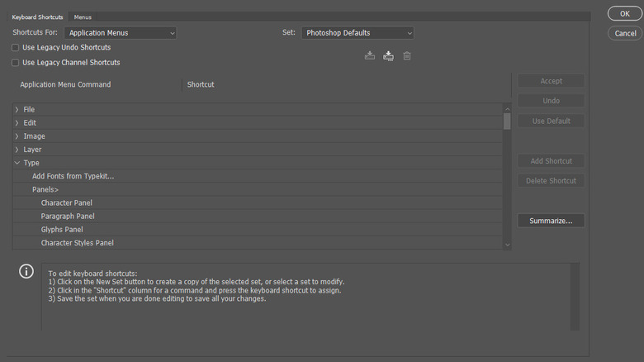
Task: Open the Set dropdown showing Photoshop Defaults
Action: (358, 33)
